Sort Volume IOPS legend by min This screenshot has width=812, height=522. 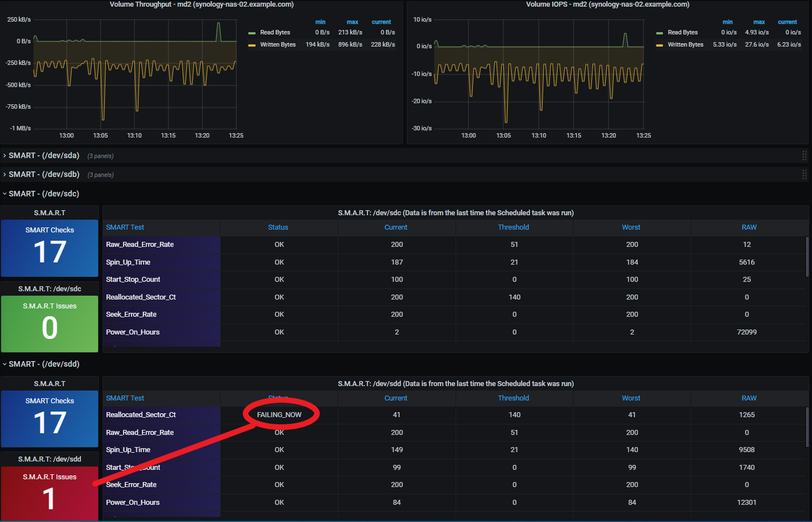click(x=728, y=22)
